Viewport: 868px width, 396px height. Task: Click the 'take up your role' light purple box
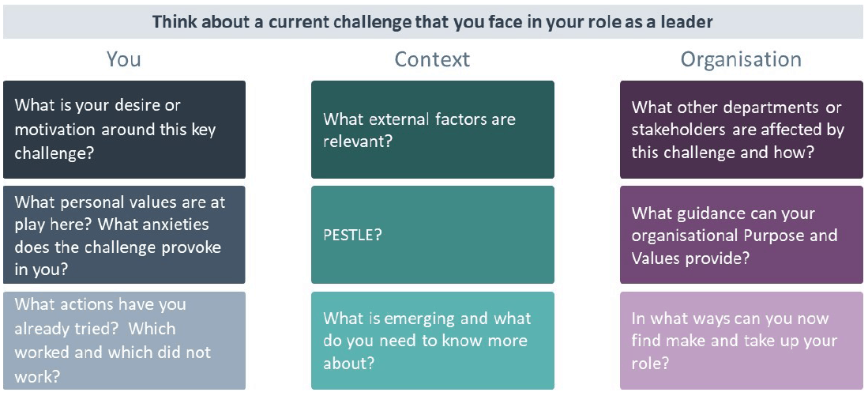741,341
